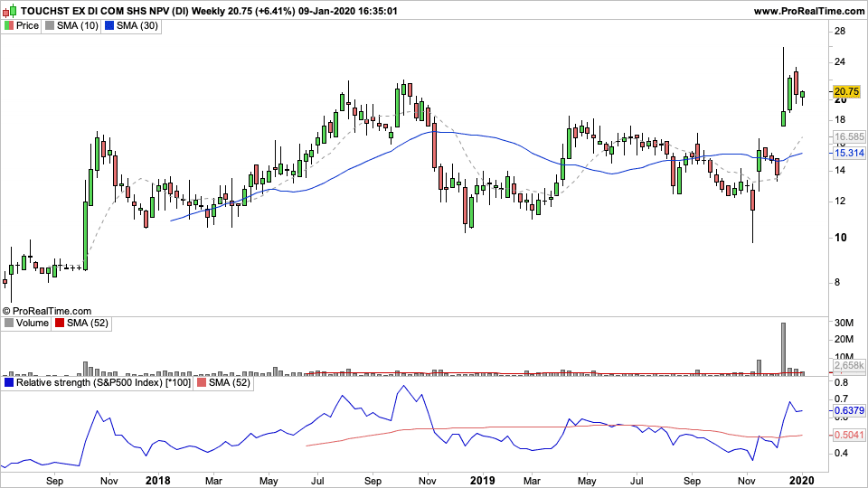Click the red Volume SMA (52) swatch
The width and height of the screenshot is (868, 488).
click(x=60, y=324)
